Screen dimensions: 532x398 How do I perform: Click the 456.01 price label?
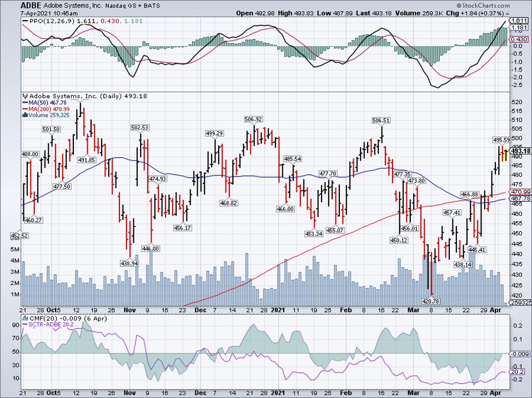409,229
